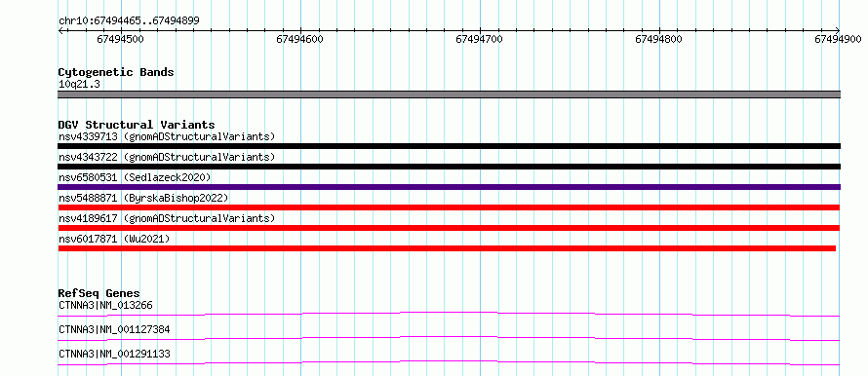Click ruler position 67494800
This screenshot has width=868, height=376.
(658, 39)
